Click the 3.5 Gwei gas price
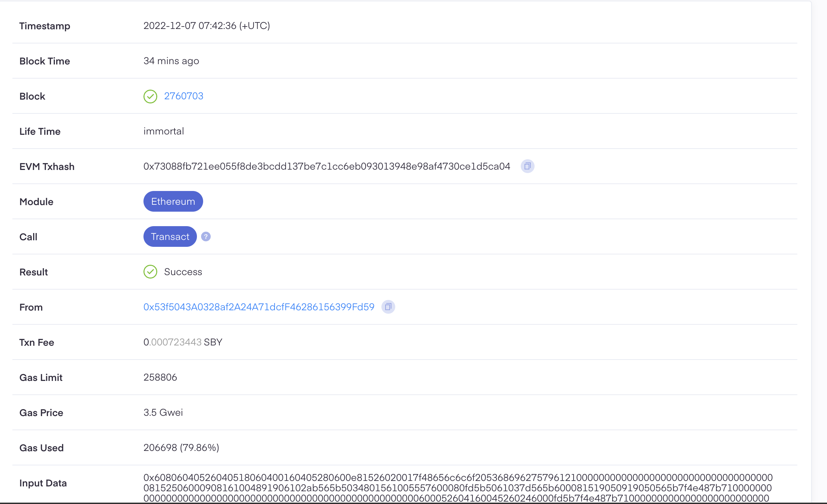 pyautogui.click(x=163, y=413)
